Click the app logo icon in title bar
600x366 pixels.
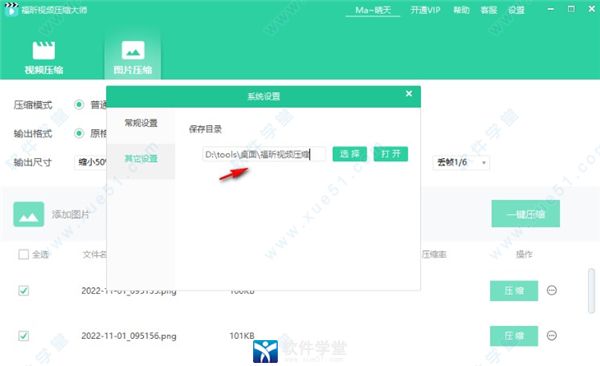(11, 9)
